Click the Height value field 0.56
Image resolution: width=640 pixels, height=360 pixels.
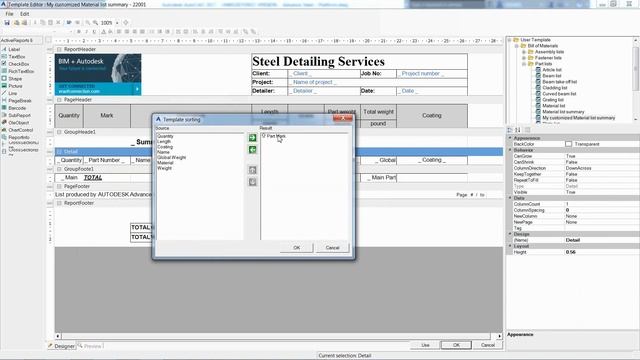(x=602, y=252)
